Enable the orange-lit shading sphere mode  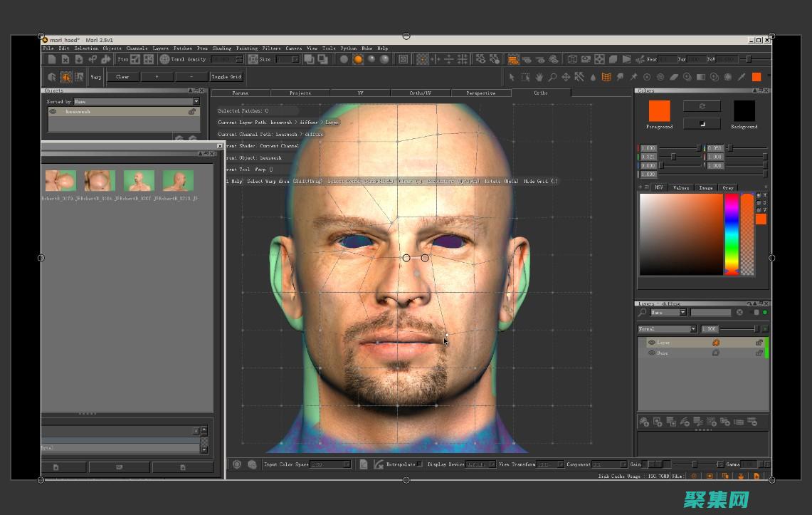pyautogui.click(x=358, y=60)
